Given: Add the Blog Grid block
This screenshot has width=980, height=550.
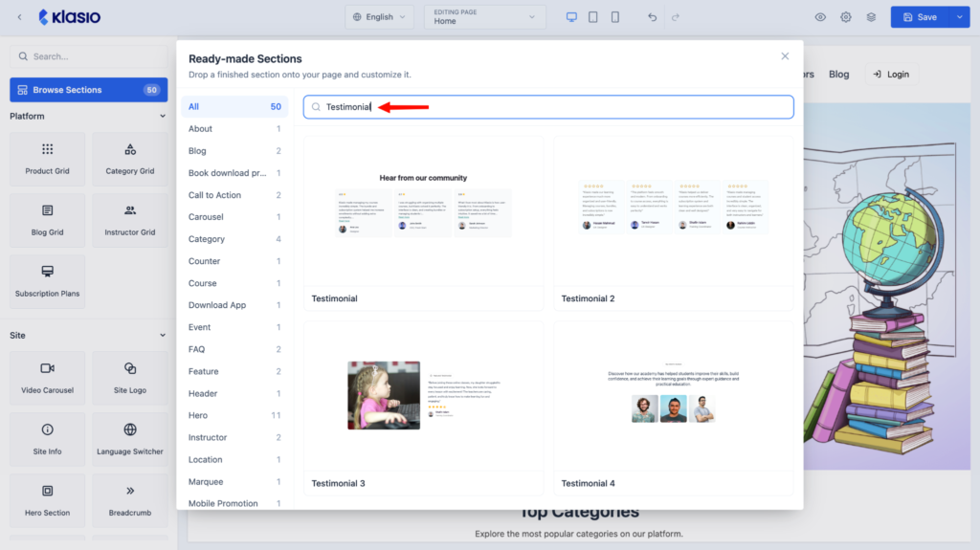Looking at the screenshot, I should click(48, 220).
